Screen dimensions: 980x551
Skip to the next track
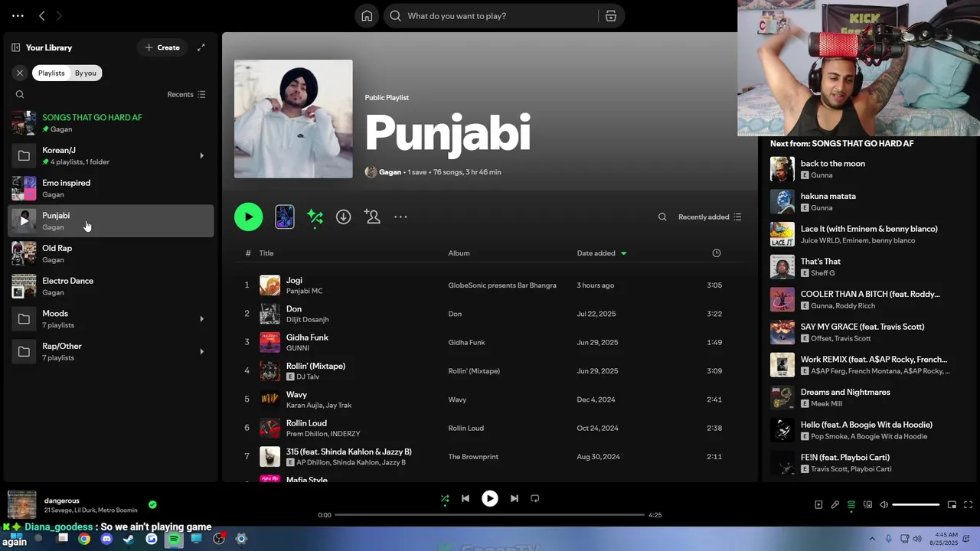(x=514, y=499)
